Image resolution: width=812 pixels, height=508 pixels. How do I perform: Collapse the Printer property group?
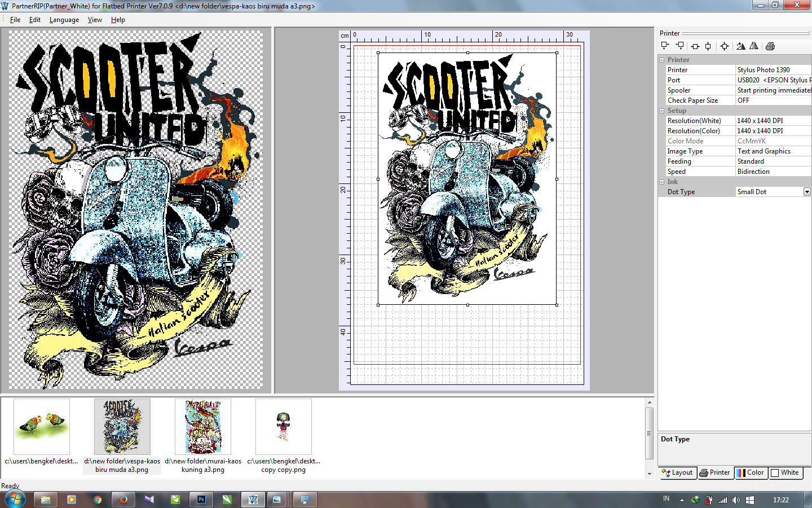(x=662, y=60)
